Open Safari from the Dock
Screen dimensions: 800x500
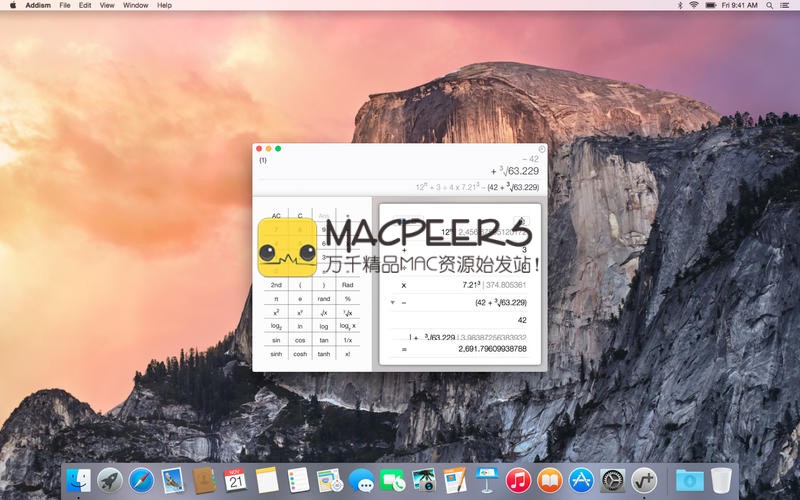coord(141,480)
